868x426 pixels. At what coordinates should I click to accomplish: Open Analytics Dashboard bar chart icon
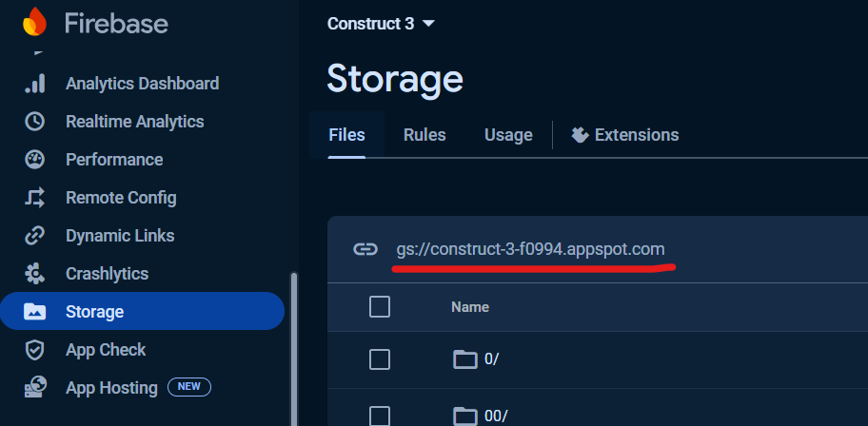click(x=34, y=84)
